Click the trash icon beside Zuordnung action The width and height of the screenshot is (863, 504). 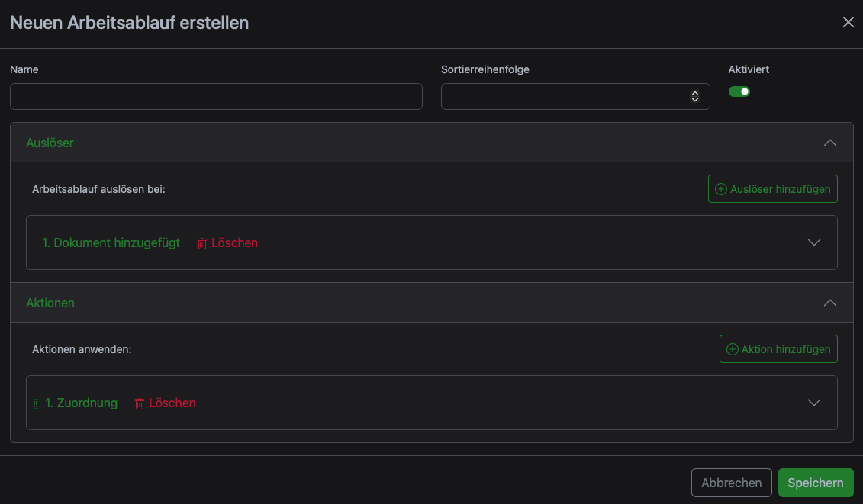[x=140, y=403]
